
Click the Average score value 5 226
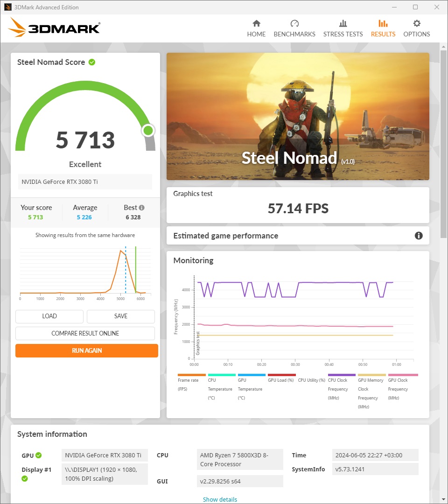[84, 217]
